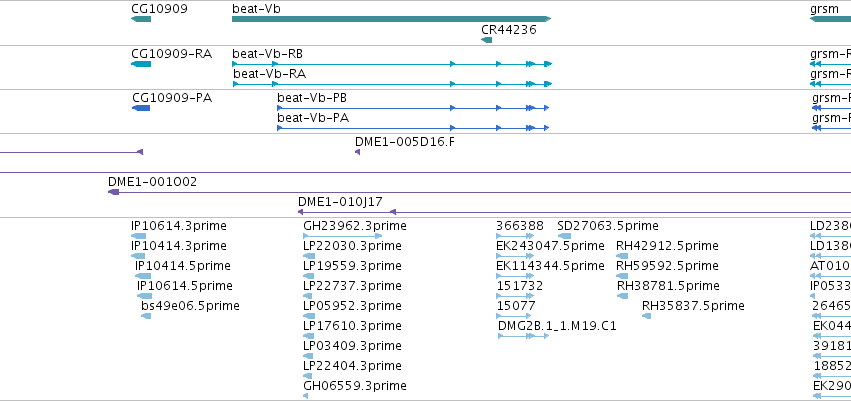This screenshot has height=401, width=851.
Task: Select the grsm gene label
Action: [x=824, y=9]
